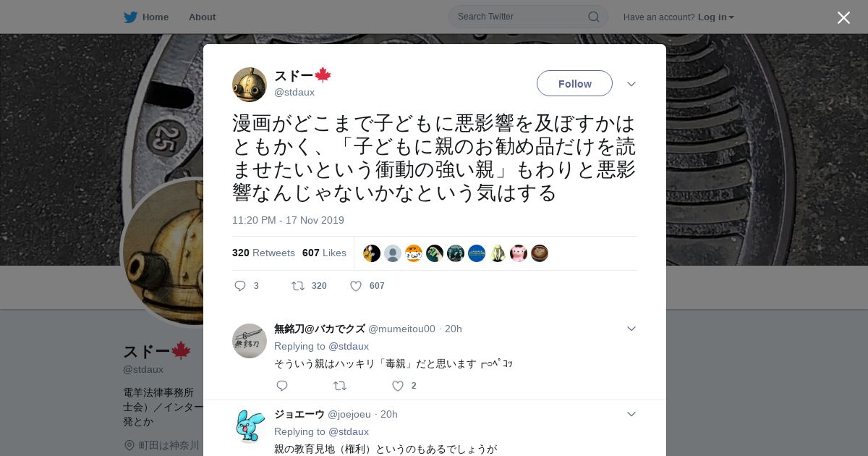
Task: Expand options chevron on joejoeu's reply
Action: [x=631, y=414]
